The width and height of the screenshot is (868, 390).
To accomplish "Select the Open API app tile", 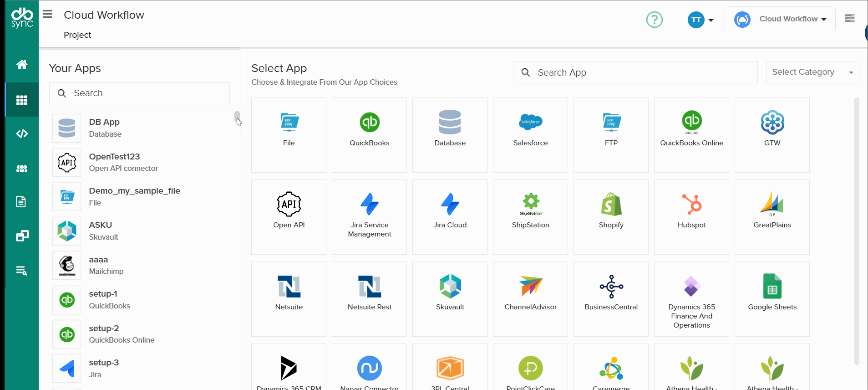I will tap(289, 217).
